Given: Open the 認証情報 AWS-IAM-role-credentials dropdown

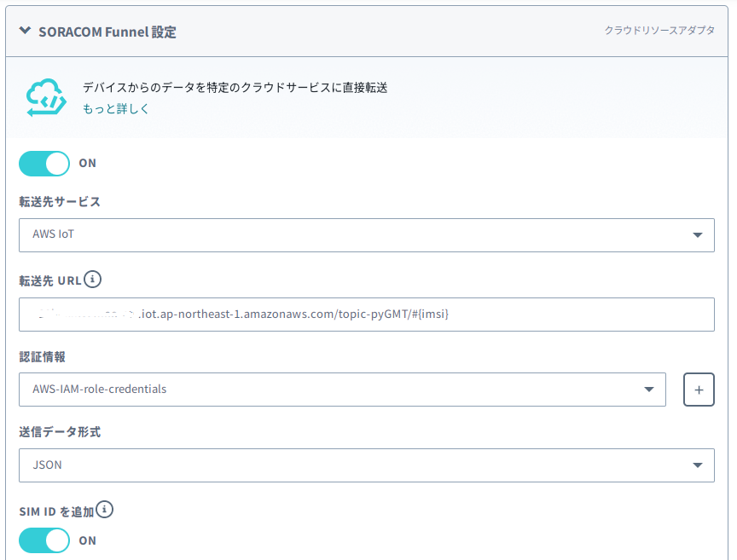Looking at the screenshot, I should tap(342, 390).
